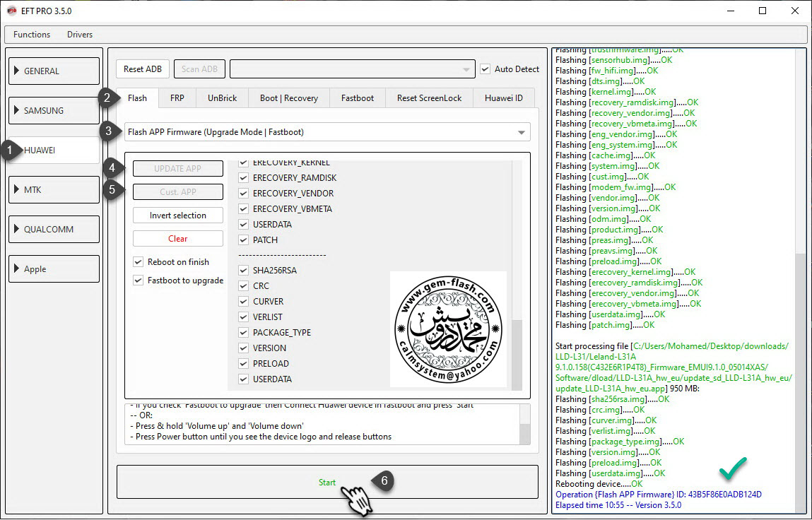812x520 pixels.
Task: Expand the SAMSUNG section arrow
Action: [16, 110]
